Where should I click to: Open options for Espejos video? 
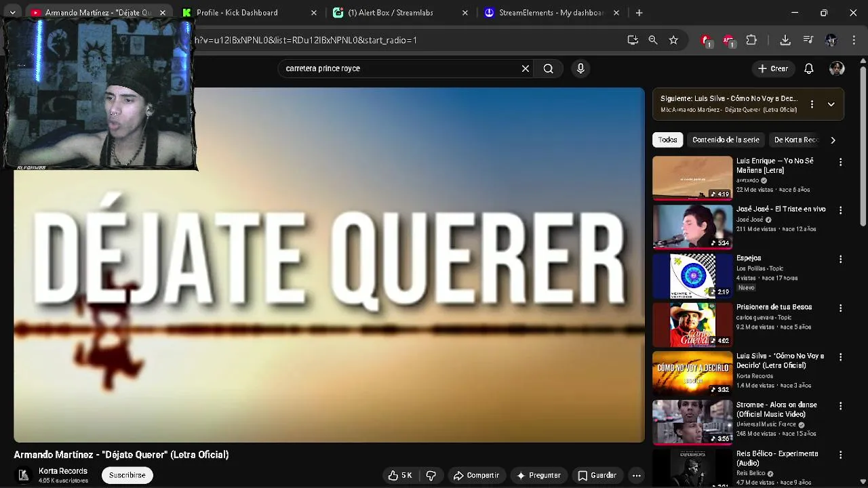click(840, 260)
